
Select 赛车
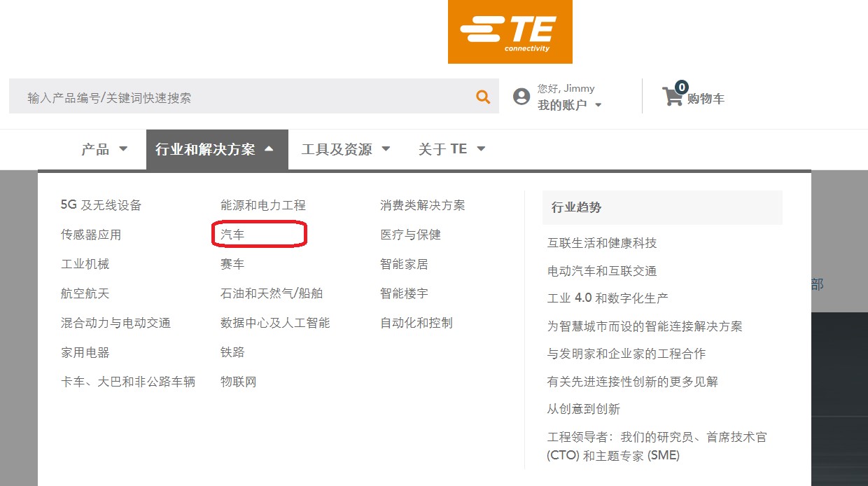click(x=232, y=264)
